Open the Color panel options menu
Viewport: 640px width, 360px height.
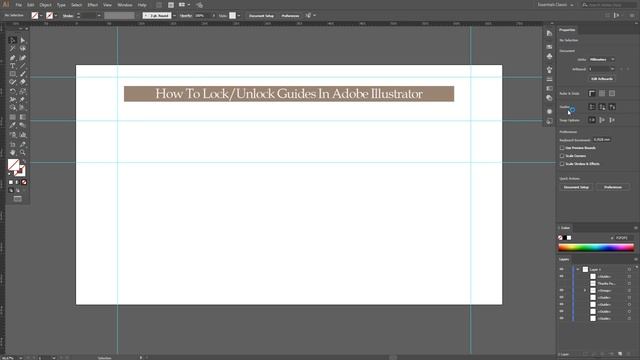point(636,228)
